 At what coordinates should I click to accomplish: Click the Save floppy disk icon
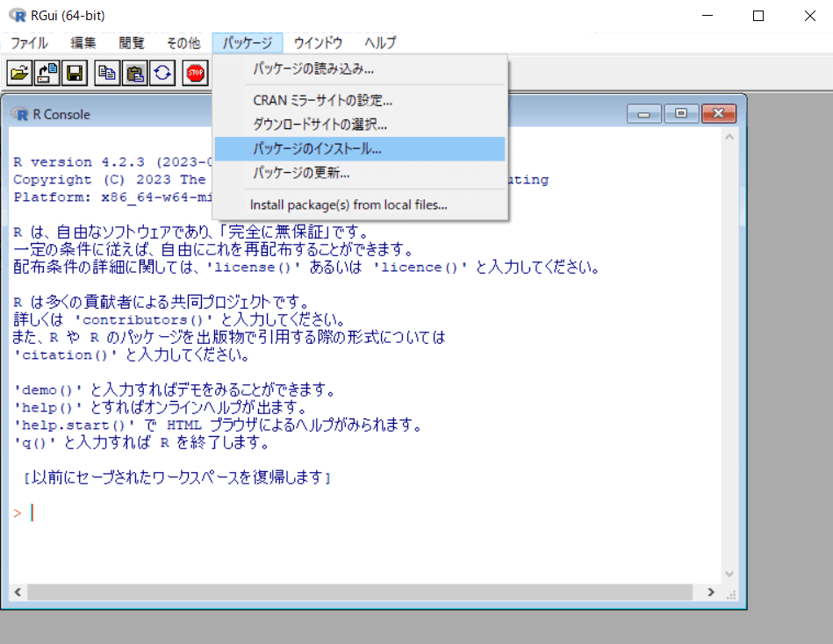[75, 74]
